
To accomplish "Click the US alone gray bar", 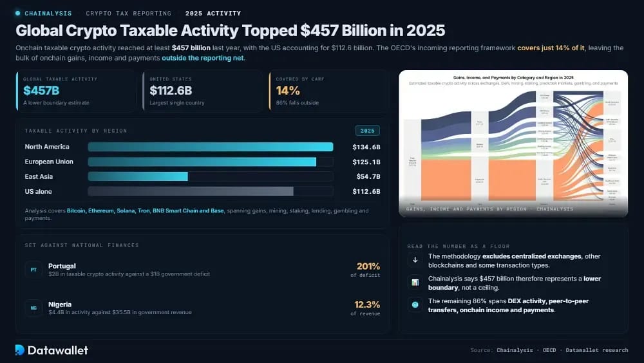I will [x=191, y=191].
